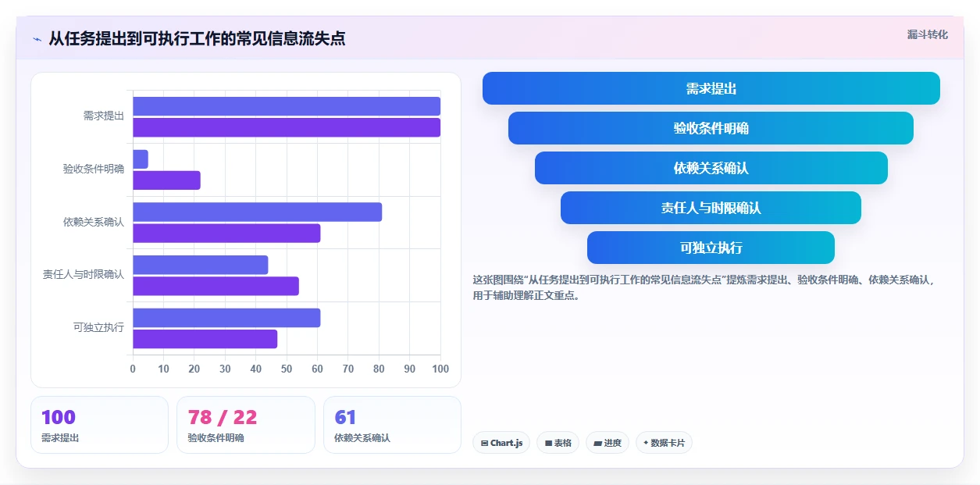
Task: Click the 进度 tag chip
Action: (608, 443)
